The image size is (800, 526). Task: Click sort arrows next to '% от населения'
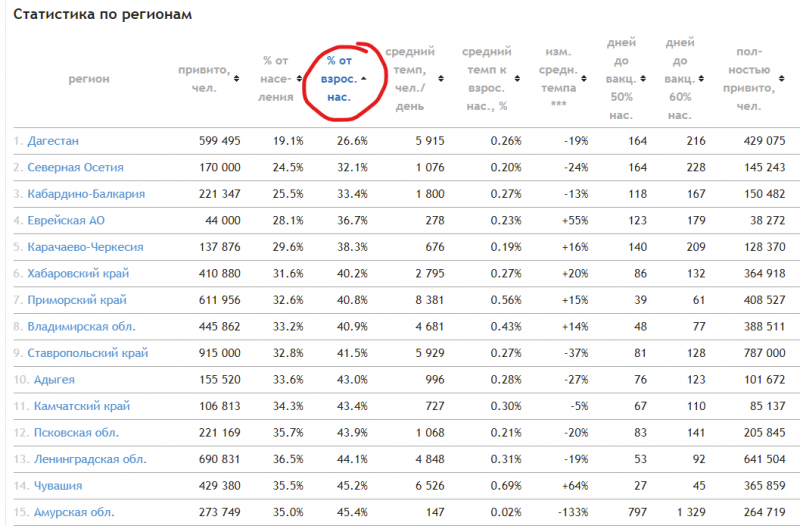tap(299, 79)
